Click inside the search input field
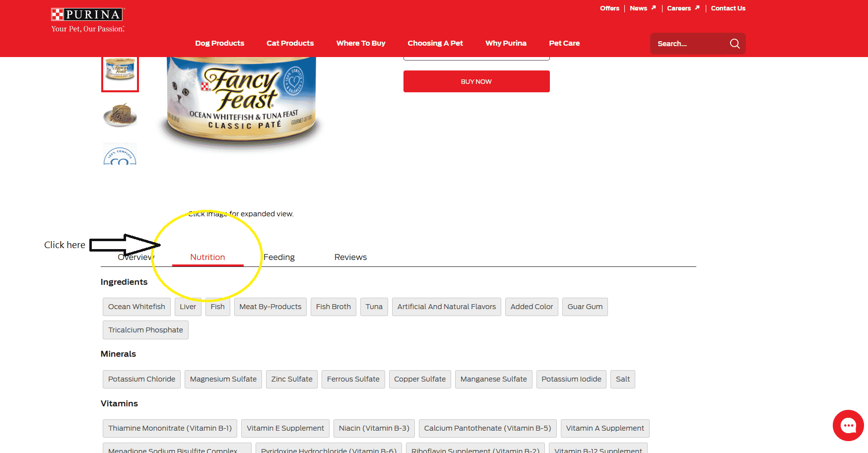Image resolution: width=868 pixels, height=453 pixels. pyautogui.click(x=685, y=43)
